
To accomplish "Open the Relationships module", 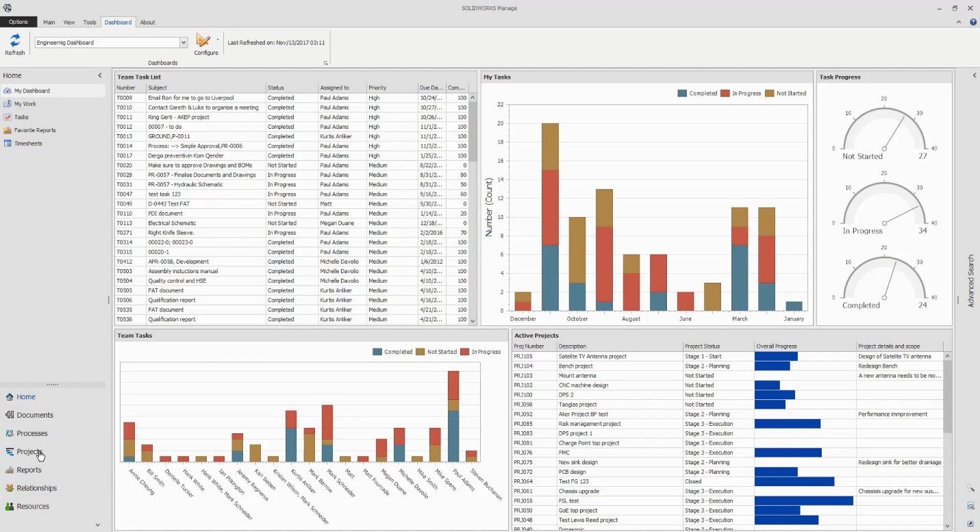I will (36, 488).
